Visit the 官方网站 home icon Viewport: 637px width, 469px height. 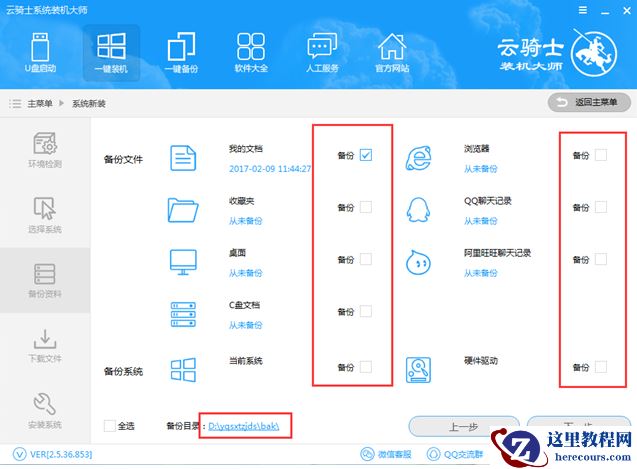392,53
